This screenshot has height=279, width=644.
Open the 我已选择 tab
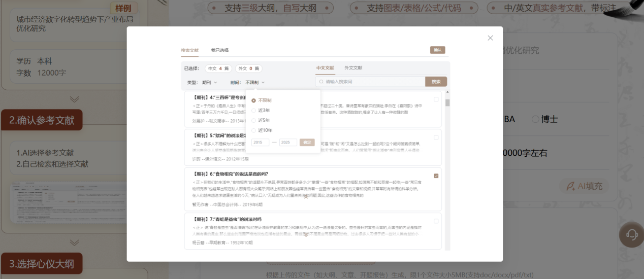[220, 50]
